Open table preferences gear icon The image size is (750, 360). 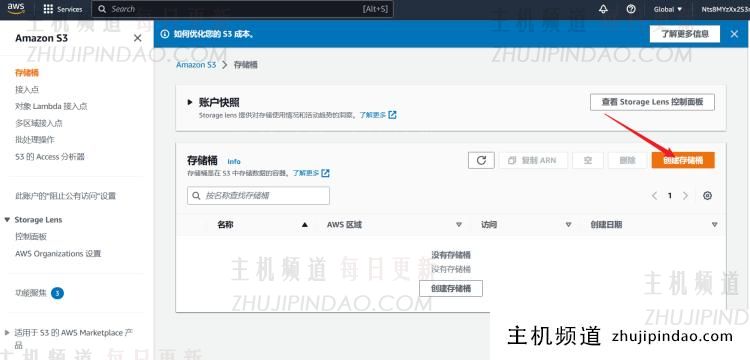(707, 196)
